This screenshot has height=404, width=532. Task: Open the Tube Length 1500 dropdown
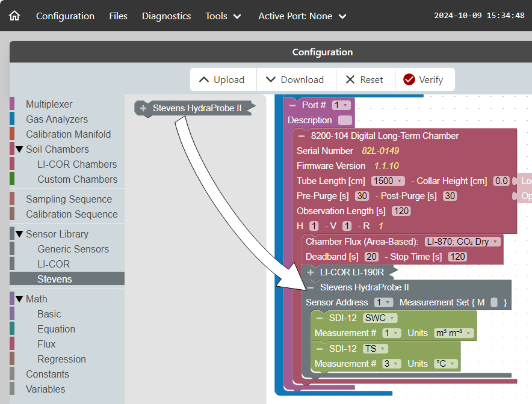(388, 181)
